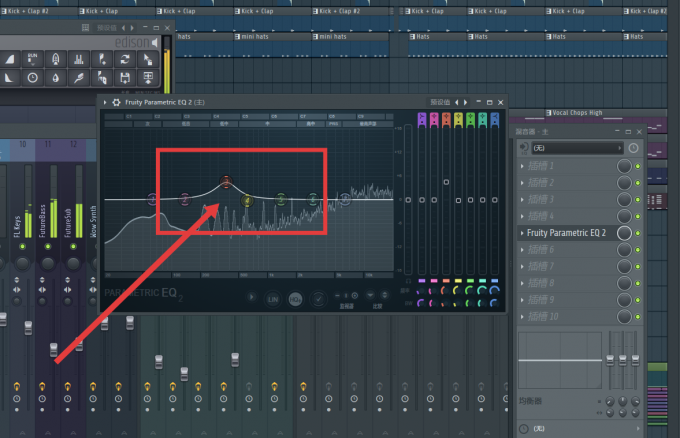
Task: Select next preset in Parametric EQ 2
Action: [466, 102]
